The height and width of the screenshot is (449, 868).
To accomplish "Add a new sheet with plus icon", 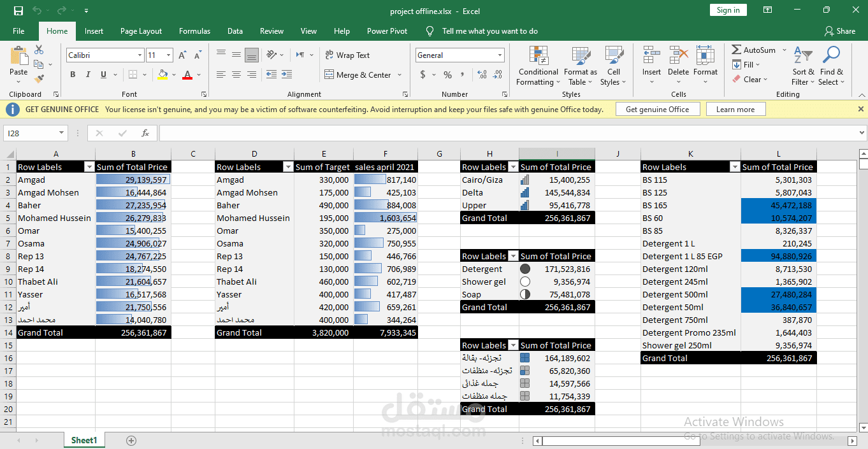I will [x=131, y=440].
